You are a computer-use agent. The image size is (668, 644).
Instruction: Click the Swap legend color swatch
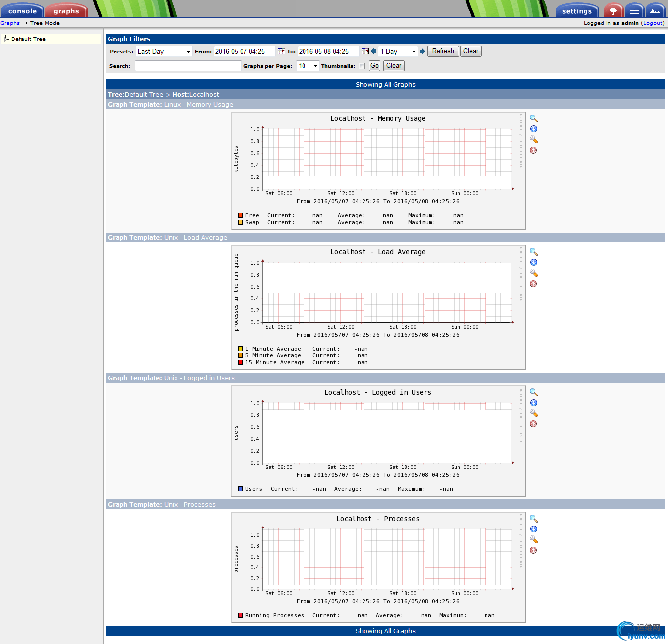click(x=240, y=222)
